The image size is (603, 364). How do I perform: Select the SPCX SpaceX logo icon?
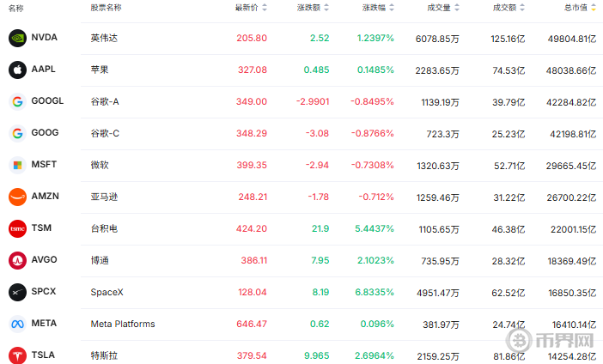17,292
